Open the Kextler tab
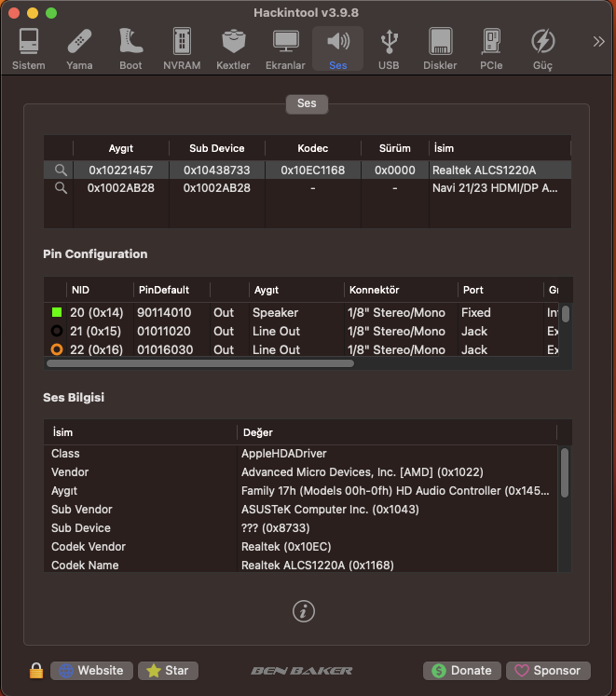 (233, 48)
